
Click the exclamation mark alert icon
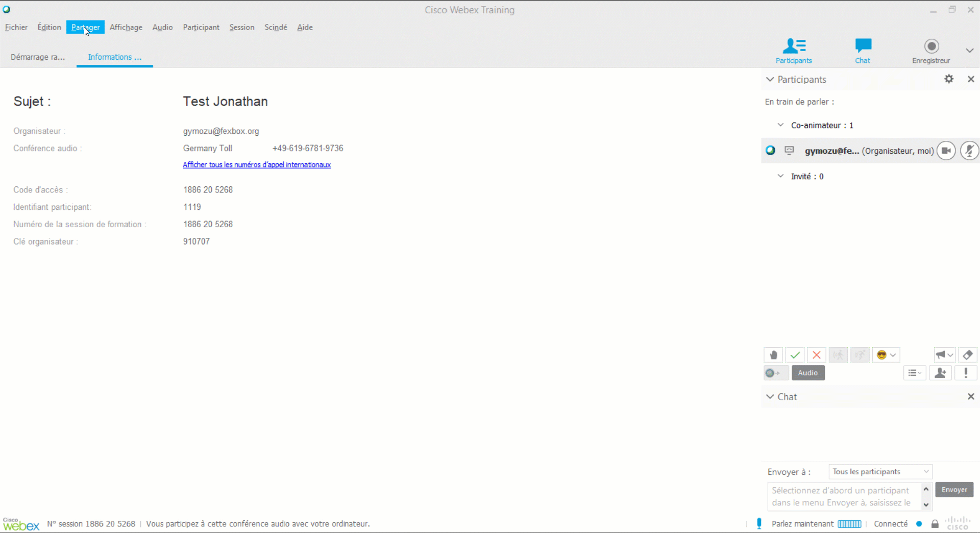click(966, 373)
